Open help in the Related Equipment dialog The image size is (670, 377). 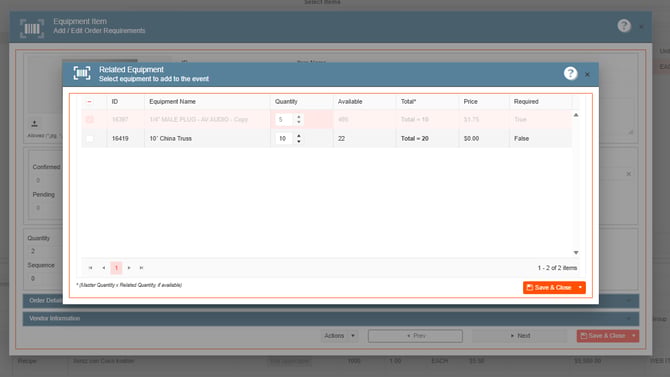click(x=570, y=74)
